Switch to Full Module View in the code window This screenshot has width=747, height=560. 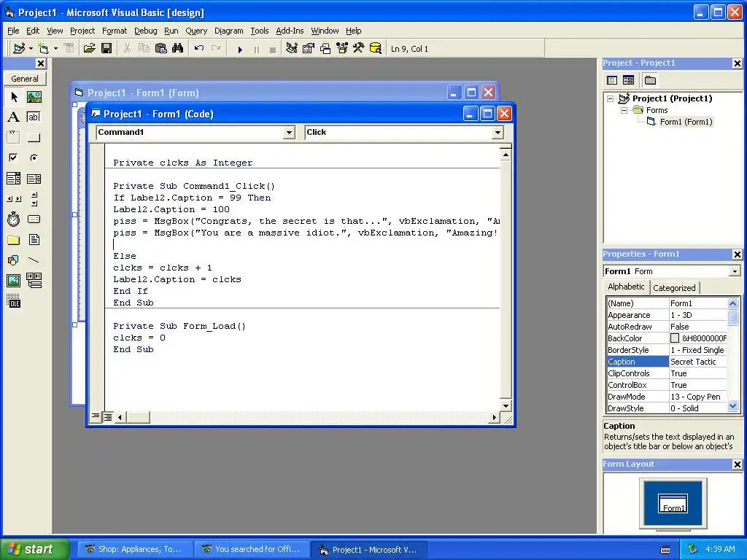(108, 417)
